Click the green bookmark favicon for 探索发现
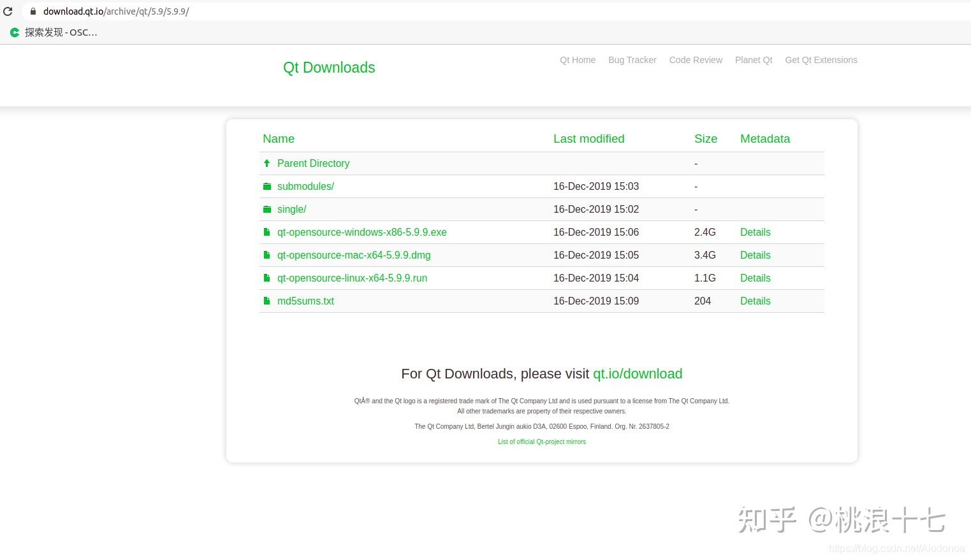The height and width of the screenshot is (560, 971). [x=15, y=32]
